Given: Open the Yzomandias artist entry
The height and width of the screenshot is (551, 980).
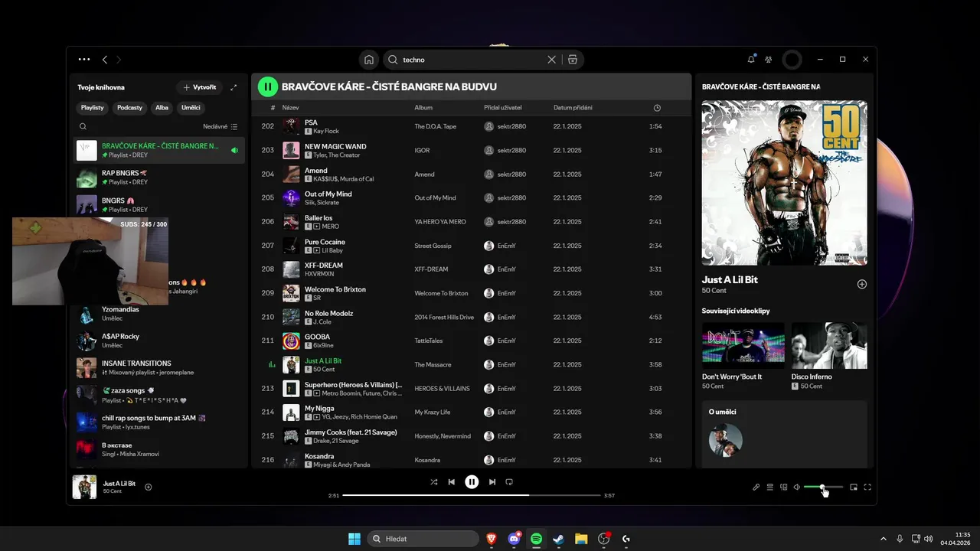Looking at the screenshot, I should (x=159, y=313).
